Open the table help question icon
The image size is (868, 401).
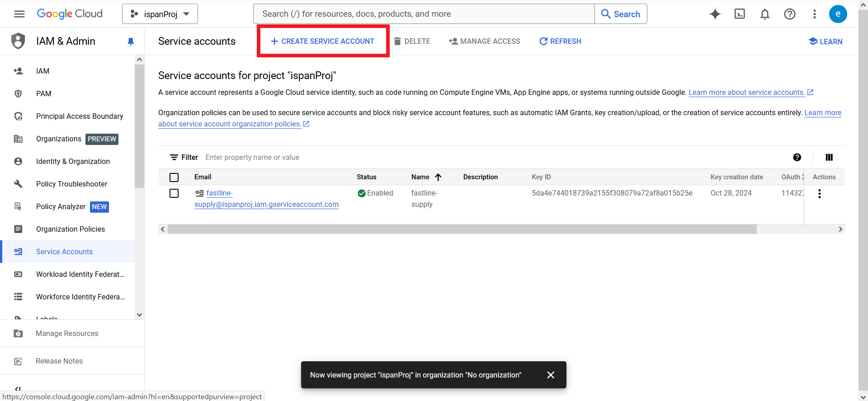pos(797,157)
